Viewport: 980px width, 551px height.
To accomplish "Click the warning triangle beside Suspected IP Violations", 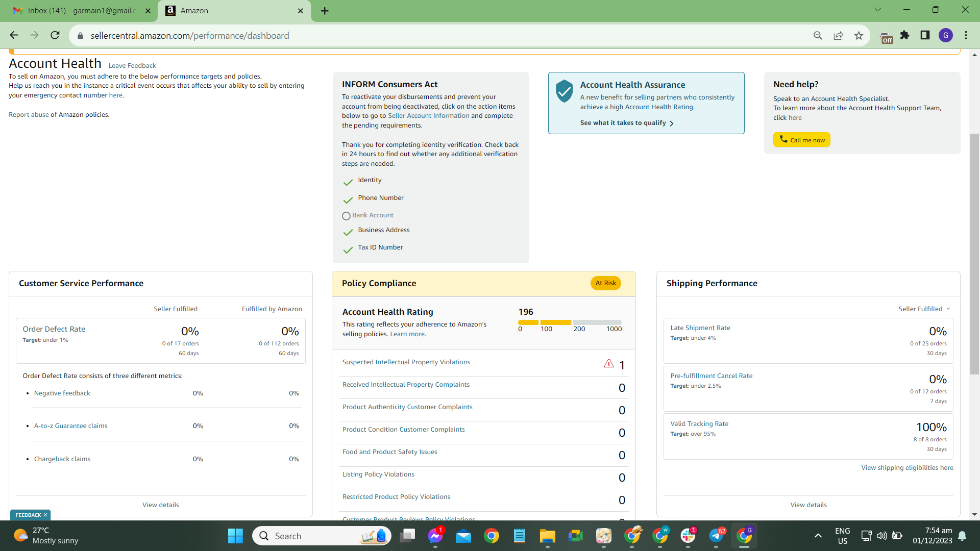I will 608,364.
